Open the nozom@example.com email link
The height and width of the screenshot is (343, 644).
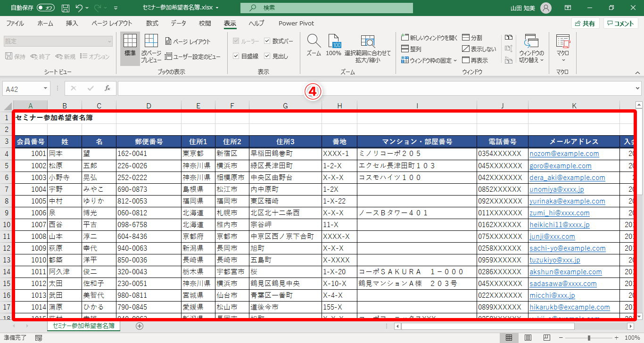564,154
